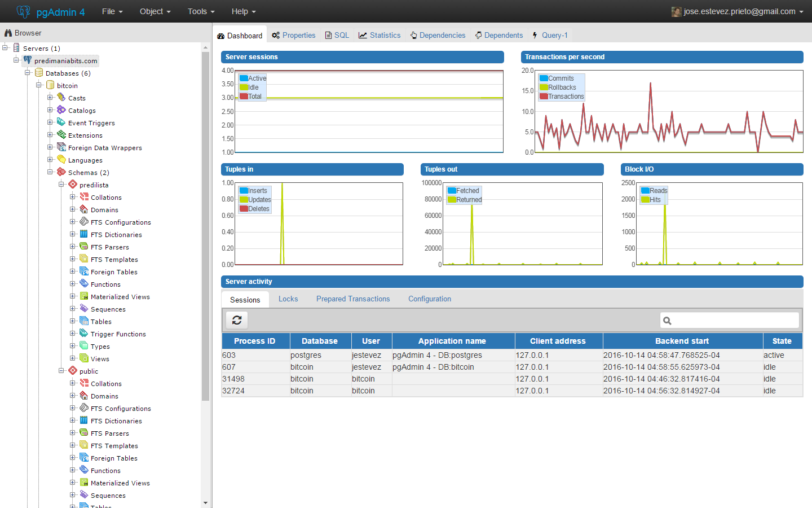Image resolution: width=812 pixels, height=508 pixels.
Task: Click the public schema icon
Action: [73, 371]
